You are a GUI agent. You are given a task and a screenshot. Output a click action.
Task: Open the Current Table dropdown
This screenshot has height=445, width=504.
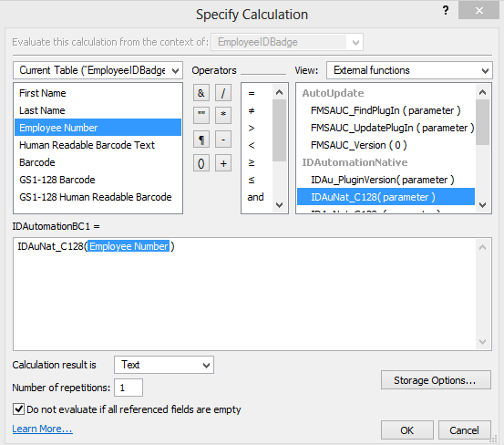pos(98,70)
